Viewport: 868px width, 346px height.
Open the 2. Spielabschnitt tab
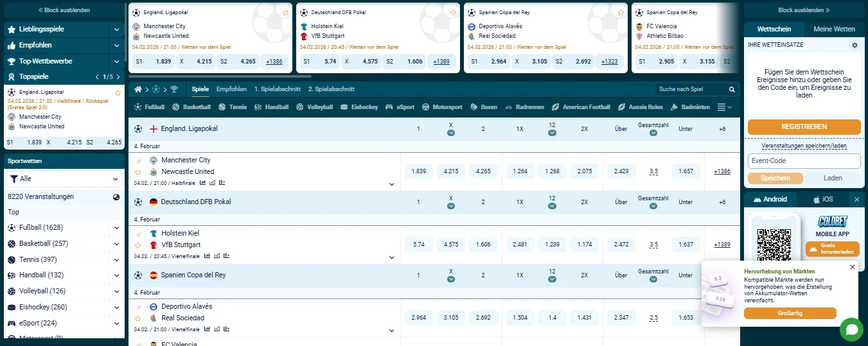[332, 89]
